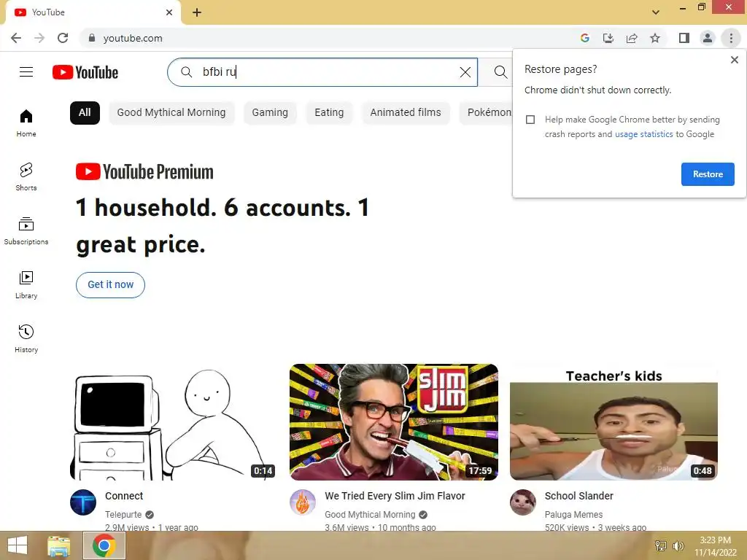The image size is (747, 560).
Task: Click Get it now button
Action: tap(111, 285)
